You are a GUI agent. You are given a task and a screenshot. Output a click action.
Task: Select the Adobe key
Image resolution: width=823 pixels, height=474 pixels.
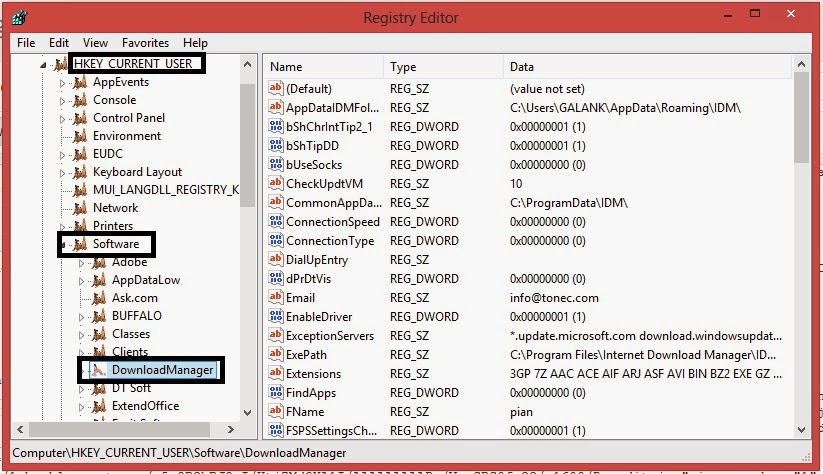tap(129, 262)
